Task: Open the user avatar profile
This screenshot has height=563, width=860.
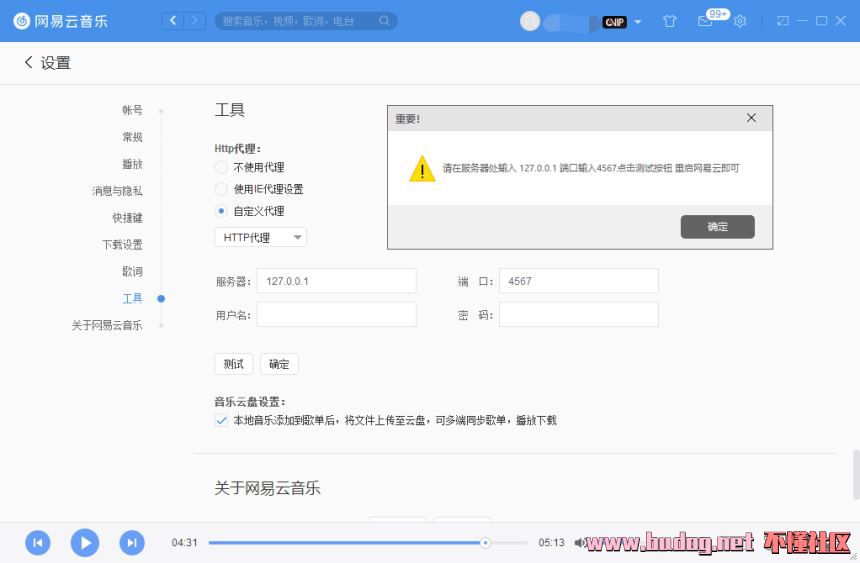Action: (530, 21)
